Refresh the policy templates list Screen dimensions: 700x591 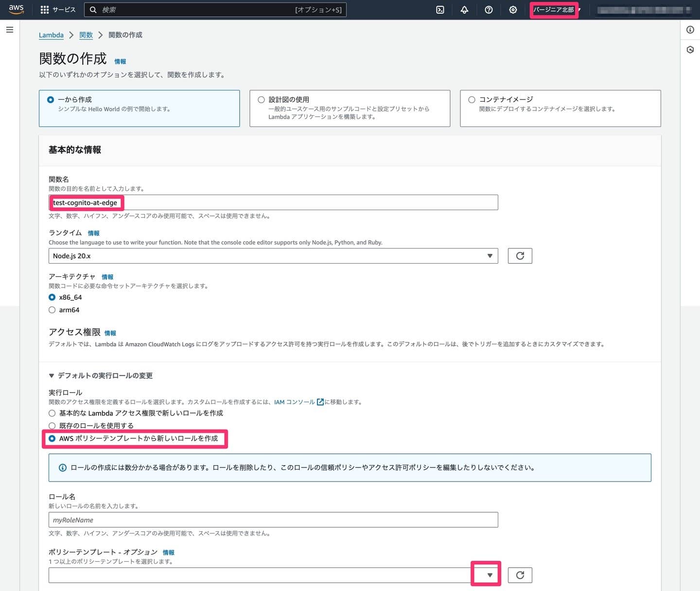[520, 575]
